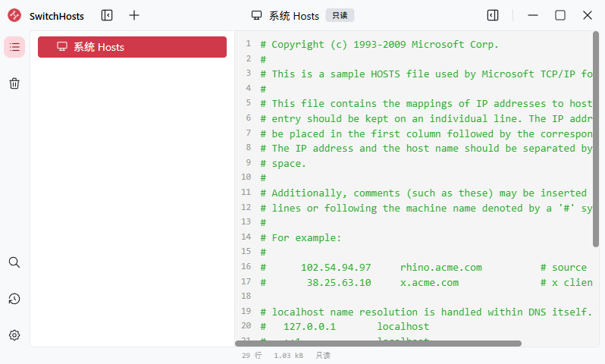Screen dimensions: 605x364
Task: Click line number 5 in gutter
Action: (x=249, y=102)
